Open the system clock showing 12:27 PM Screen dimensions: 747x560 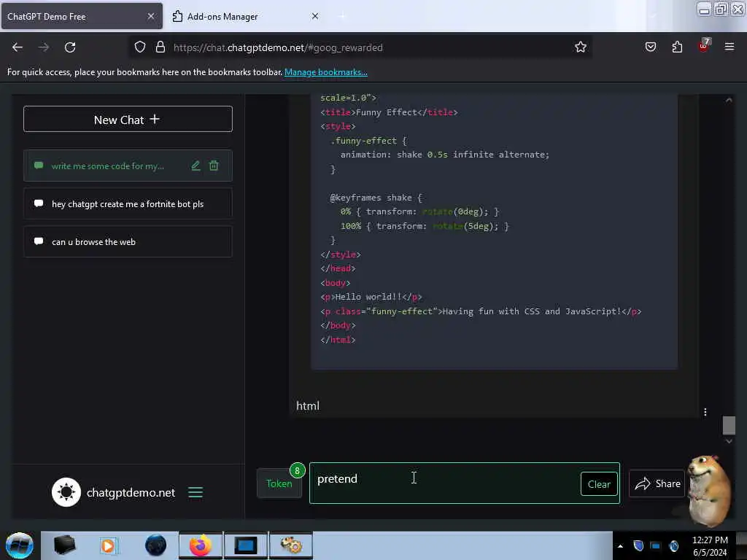[x=710, y=546]
